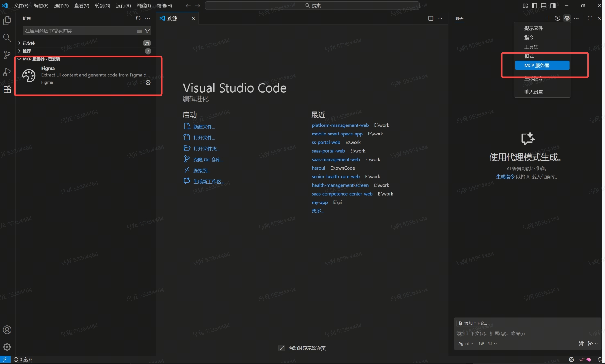Show chat history clock icon
Image resolution: width=605 pixels, height=364 pixels.
click(557, 18)
